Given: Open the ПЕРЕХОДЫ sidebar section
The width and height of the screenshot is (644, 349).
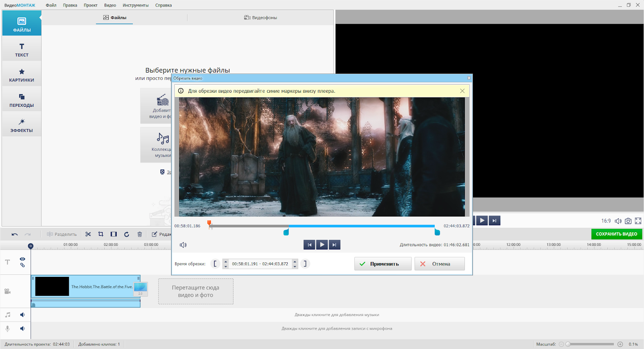Looking at the screenshot, I should coord(22,100).
